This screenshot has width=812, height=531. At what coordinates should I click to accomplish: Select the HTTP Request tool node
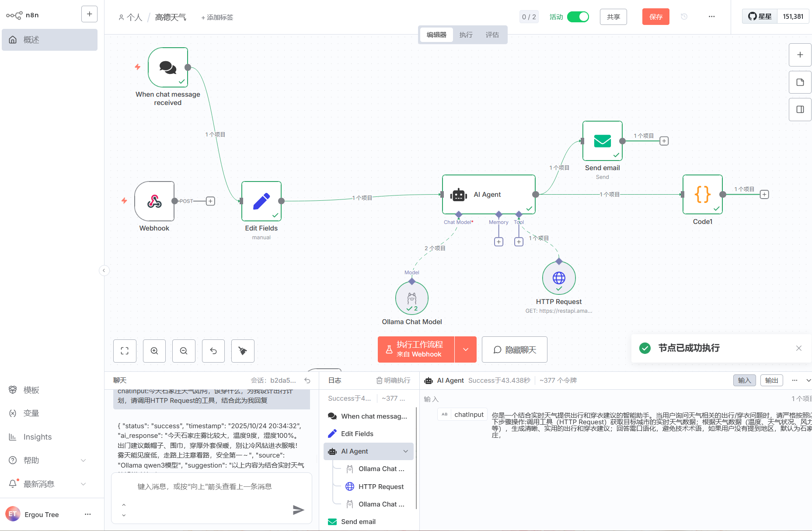coord(559,278)
